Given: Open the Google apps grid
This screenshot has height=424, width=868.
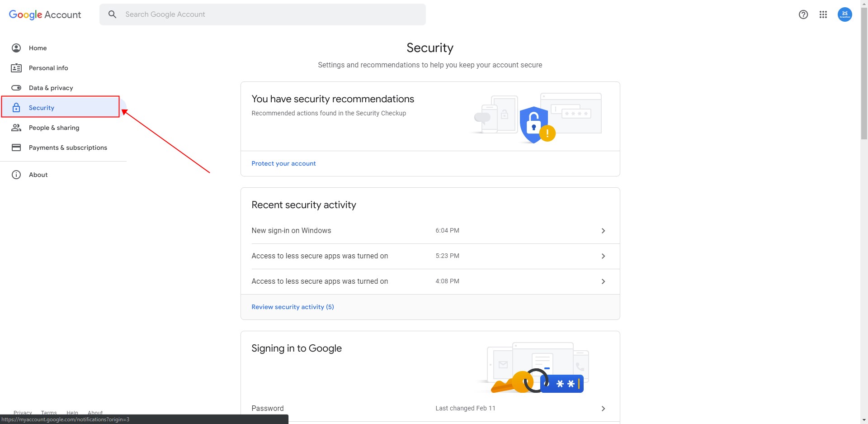Looking at the screenshot, I should coord(823,14).
